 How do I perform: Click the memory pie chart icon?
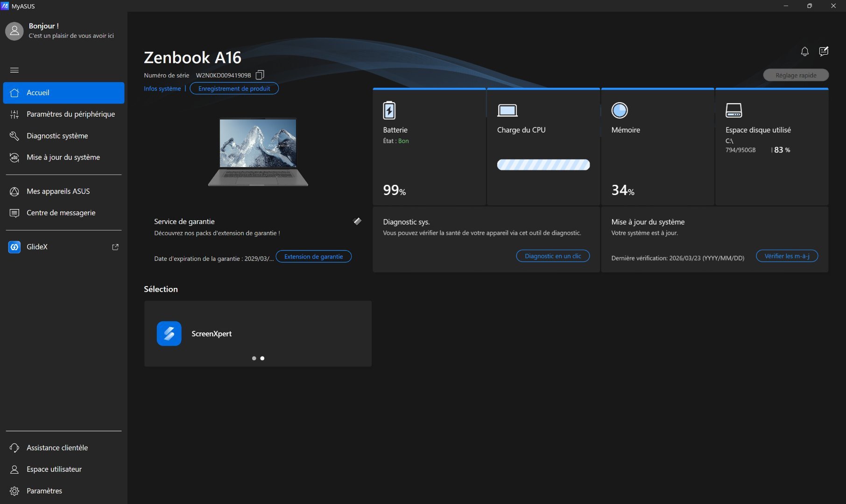[x=620, y=111]
